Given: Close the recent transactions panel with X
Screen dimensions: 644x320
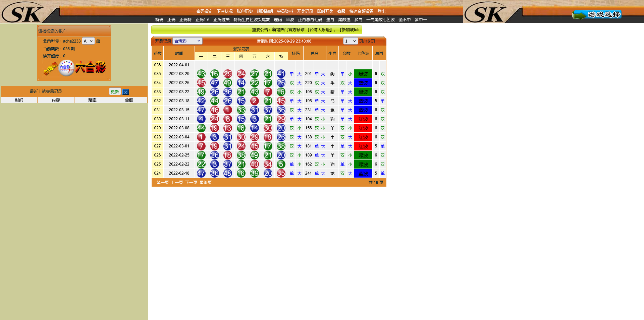Looking at the screenshot, I should 125,92.
